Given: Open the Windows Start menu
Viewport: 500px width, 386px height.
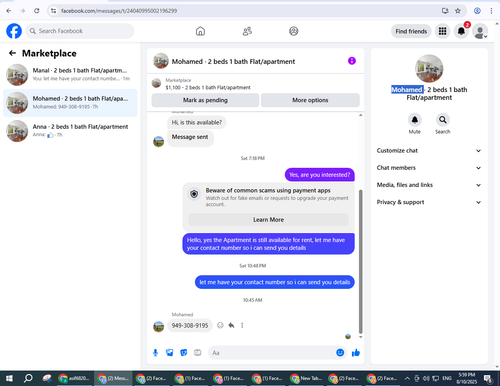Looking at the screenshot, I should [x=9, y=378].
